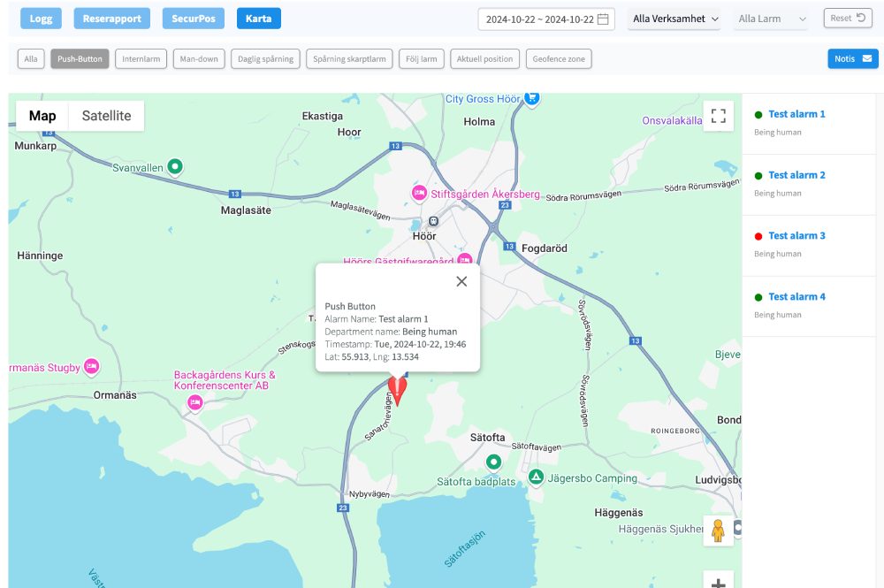The height and width of the screenshot is (588, 884).
Task: Click Backagårdens Kurs & Konferenscenter pin
Action: tap(195, 402)
